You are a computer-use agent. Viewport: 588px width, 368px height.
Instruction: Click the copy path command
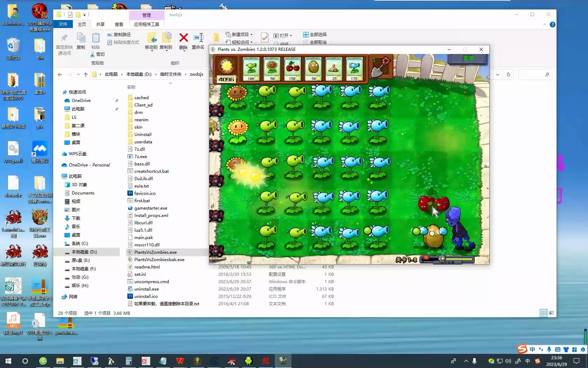[119, 34]
